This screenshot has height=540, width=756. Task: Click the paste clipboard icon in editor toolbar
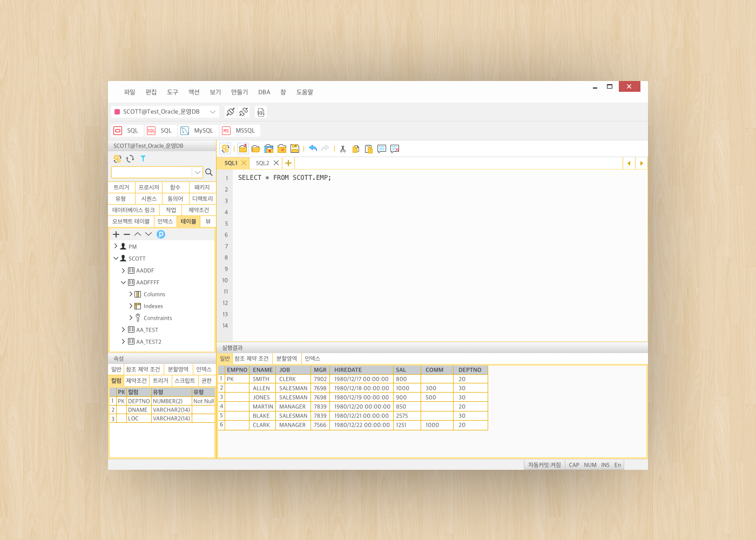point(369,149)
